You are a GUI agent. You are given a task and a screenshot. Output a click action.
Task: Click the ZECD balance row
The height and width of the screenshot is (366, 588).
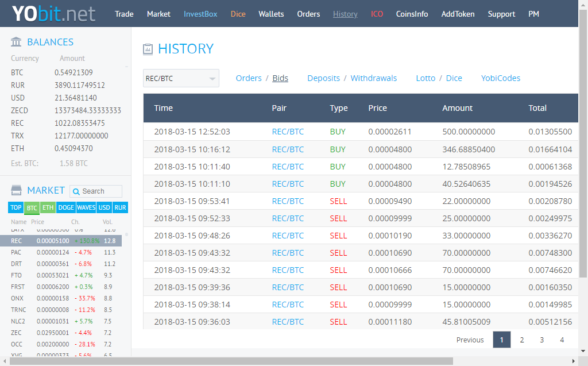pos(66,110)
